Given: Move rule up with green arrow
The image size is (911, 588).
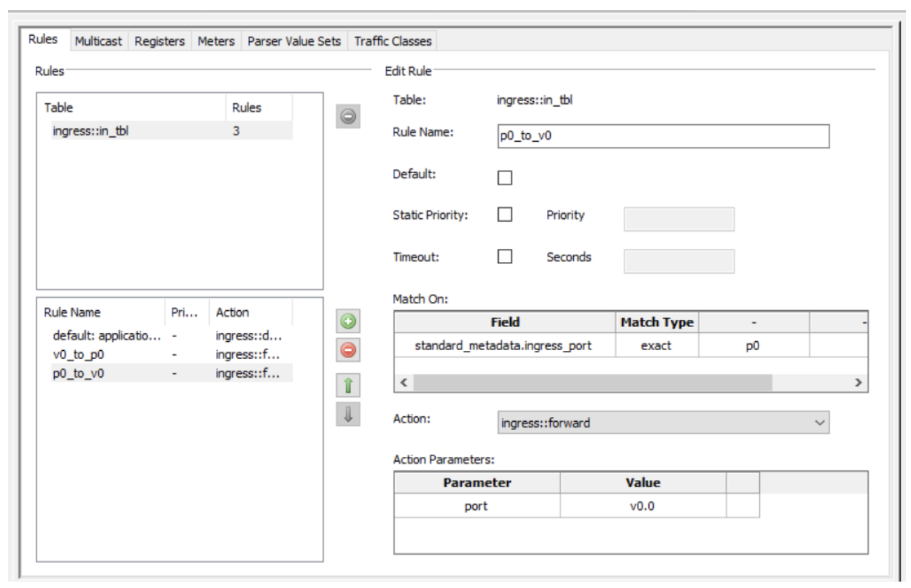Looking at the screenshot, I should pos(348,385).
